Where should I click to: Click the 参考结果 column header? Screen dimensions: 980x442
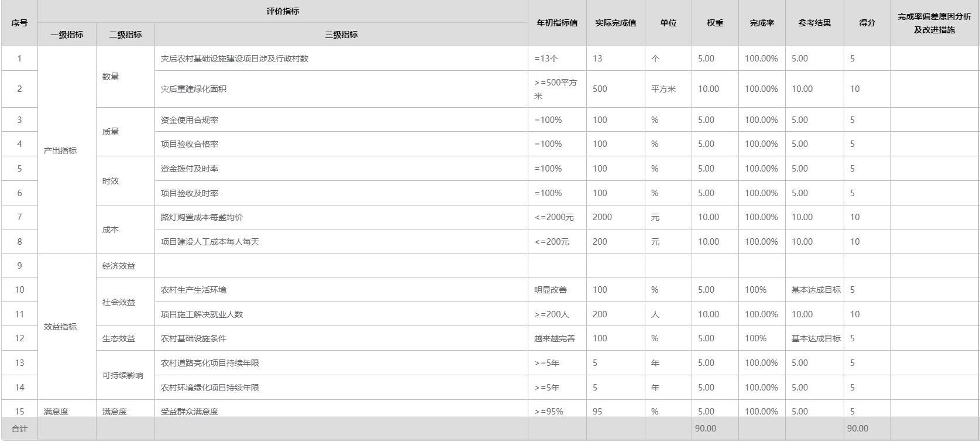[x=814, y=23]
